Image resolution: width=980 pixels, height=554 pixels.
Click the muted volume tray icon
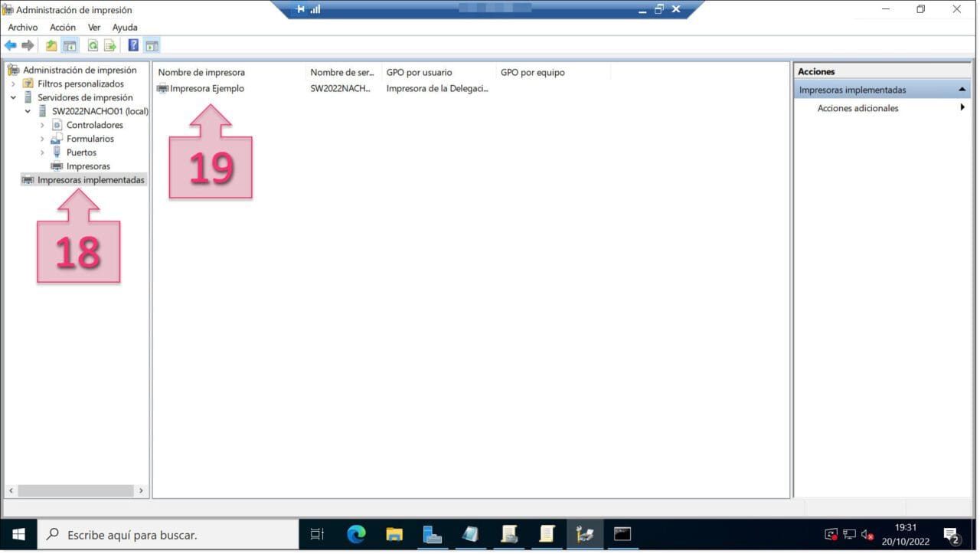[867, 534]
